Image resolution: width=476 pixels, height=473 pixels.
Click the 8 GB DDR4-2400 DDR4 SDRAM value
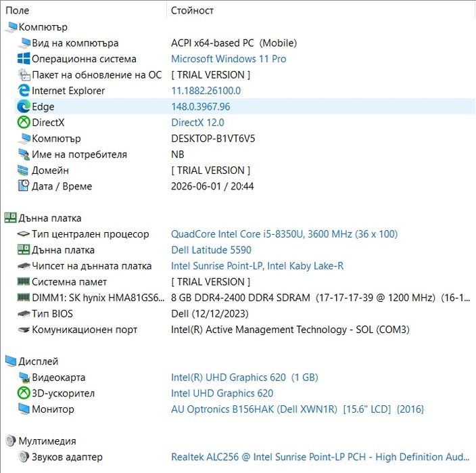[320, 298]
